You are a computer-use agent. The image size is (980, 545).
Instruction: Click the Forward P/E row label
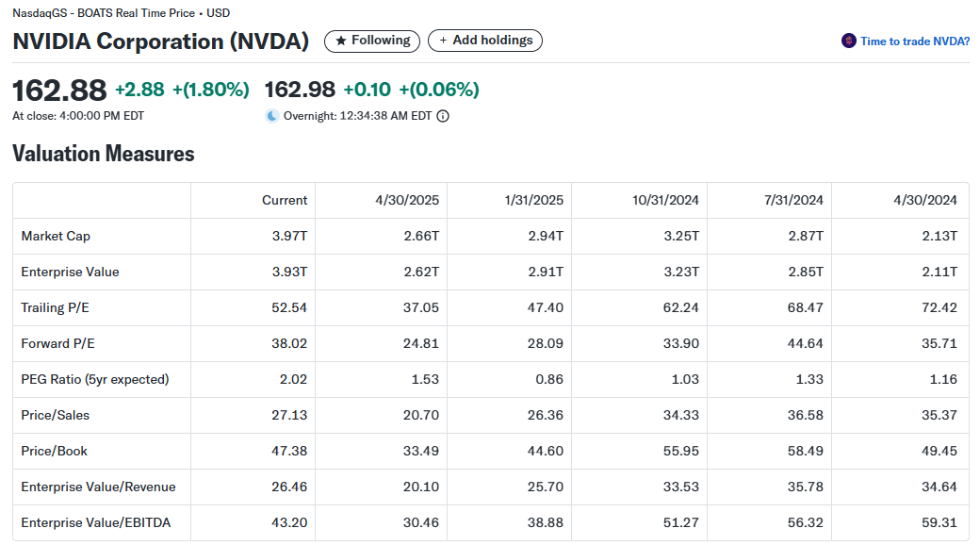(58, 343)
